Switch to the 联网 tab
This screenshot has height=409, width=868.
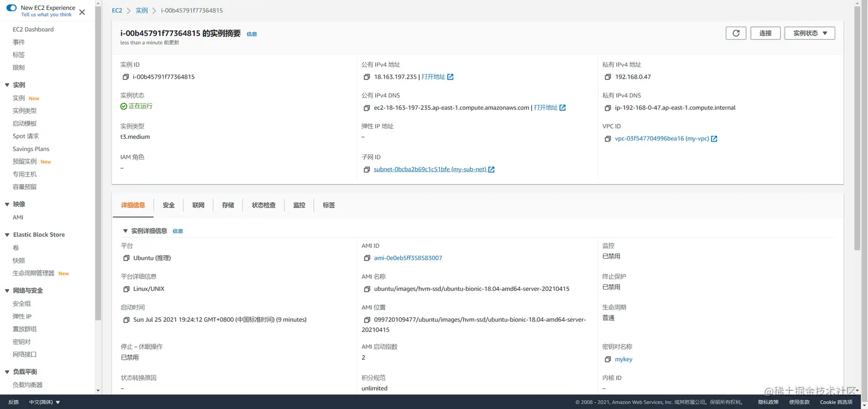point(198,205)
